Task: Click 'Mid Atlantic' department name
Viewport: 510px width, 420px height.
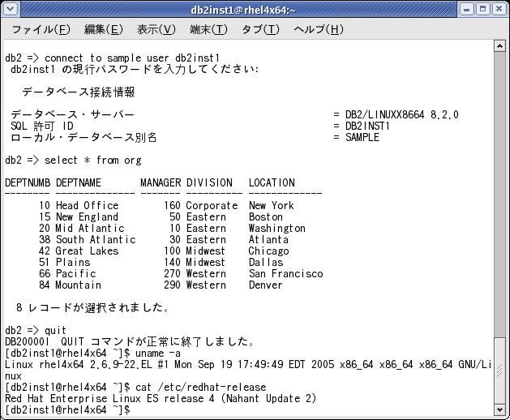Action: 90,229
